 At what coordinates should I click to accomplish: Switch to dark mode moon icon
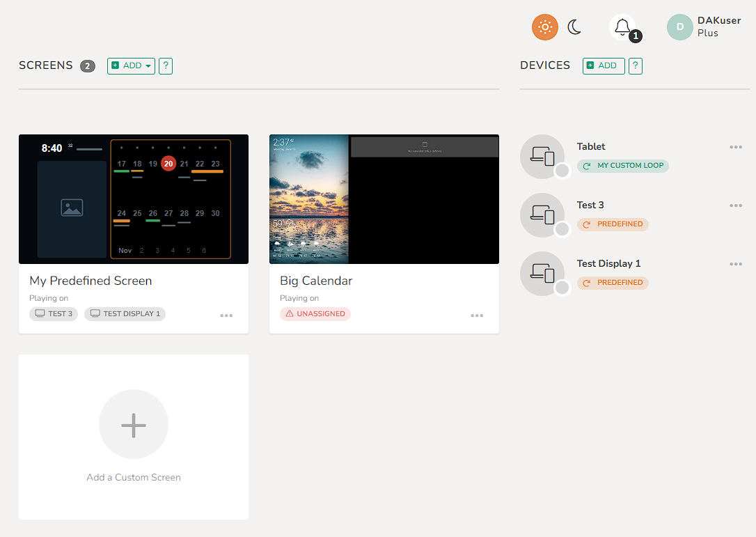click(574, 27)
